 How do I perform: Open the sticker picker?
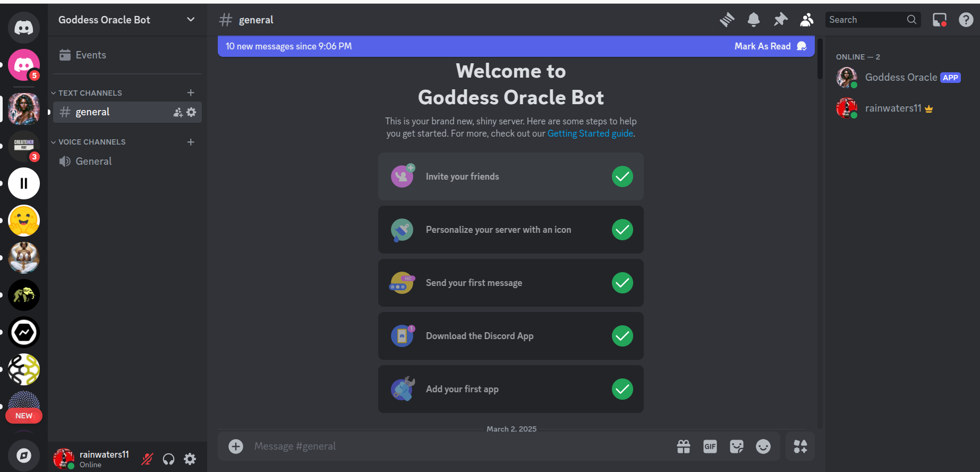click(737, 446)
